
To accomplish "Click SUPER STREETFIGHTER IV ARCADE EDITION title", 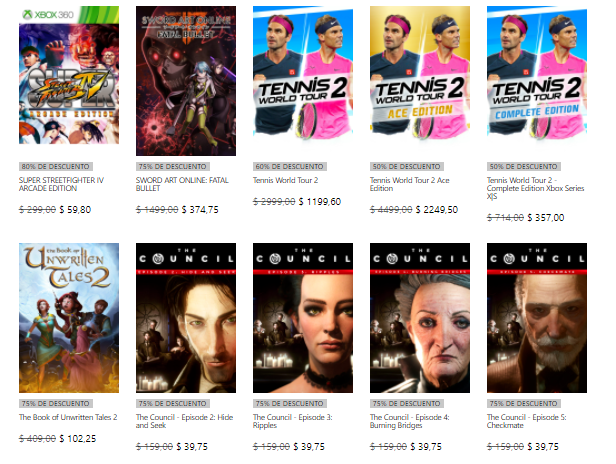I will click(61, 184).
